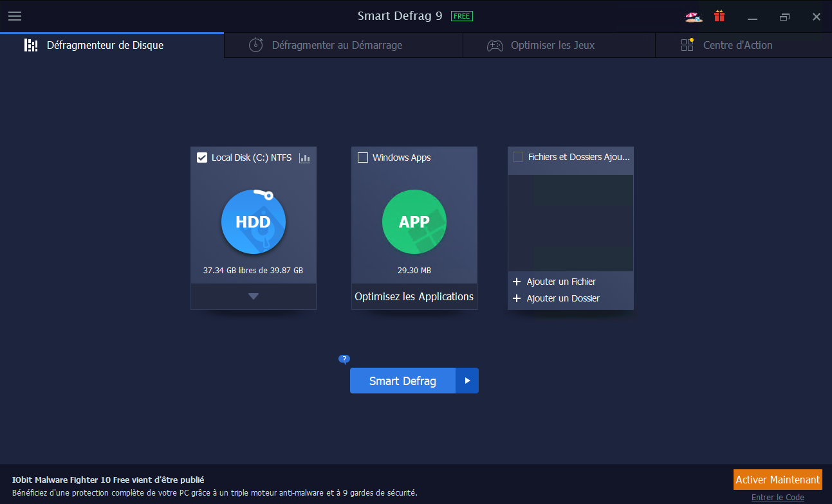Expand the Local Disk C options arrow
This screenshot has height=504, width=832.
pos(254,296)
